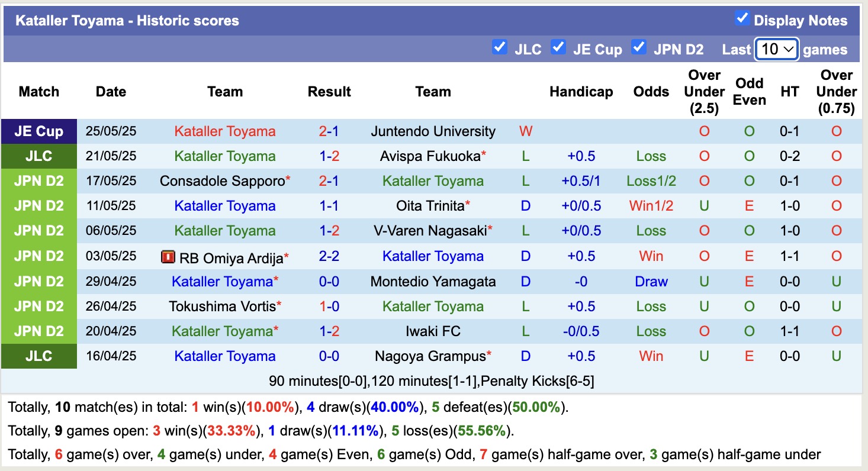Select the Avispa Fukuoka team link

[429, 156]
